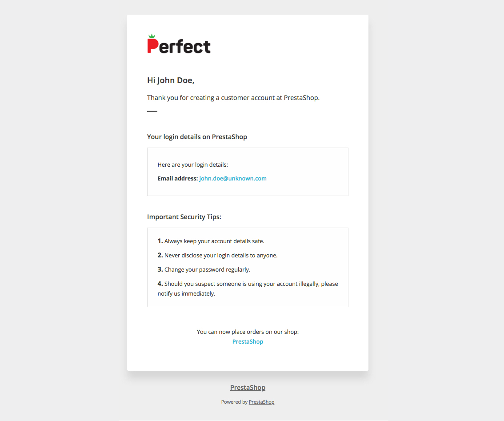Click "You can now place orders" text

[x=248, y=332]
